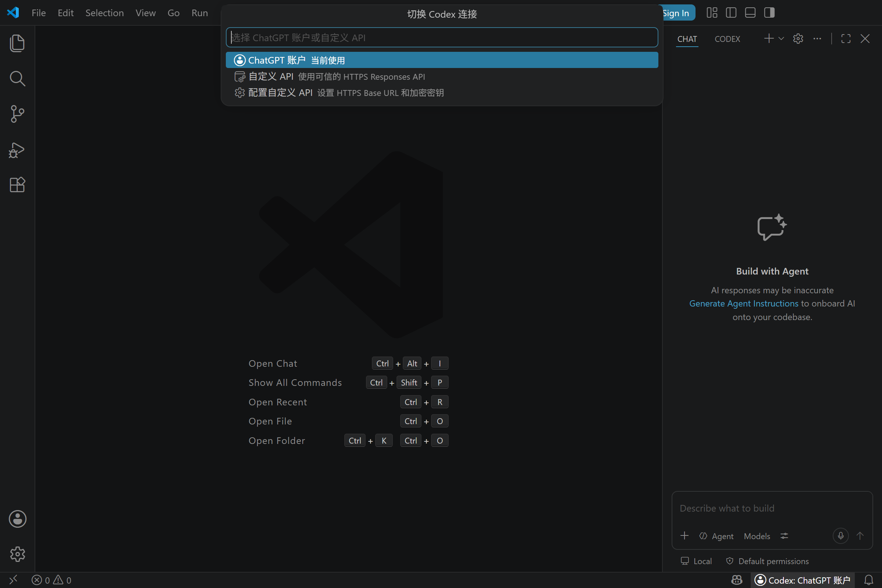Open the errors and warnings count
The image size is (882, 588).
pos(51,580)
